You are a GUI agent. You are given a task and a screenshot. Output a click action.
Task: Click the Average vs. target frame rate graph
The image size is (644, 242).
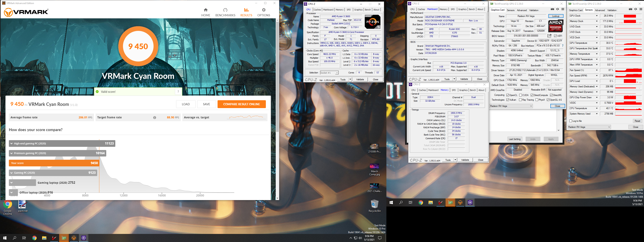[246, 117]
